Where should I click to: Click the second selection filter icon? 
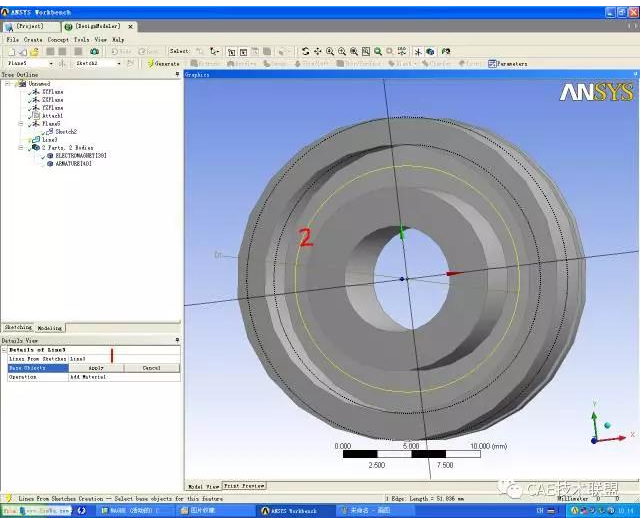point(243,52)
